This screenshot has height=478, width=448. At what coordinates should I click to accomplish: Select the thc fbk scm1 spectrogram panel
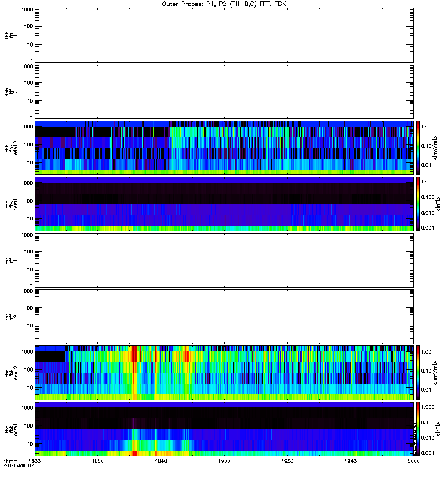(225, 429)
